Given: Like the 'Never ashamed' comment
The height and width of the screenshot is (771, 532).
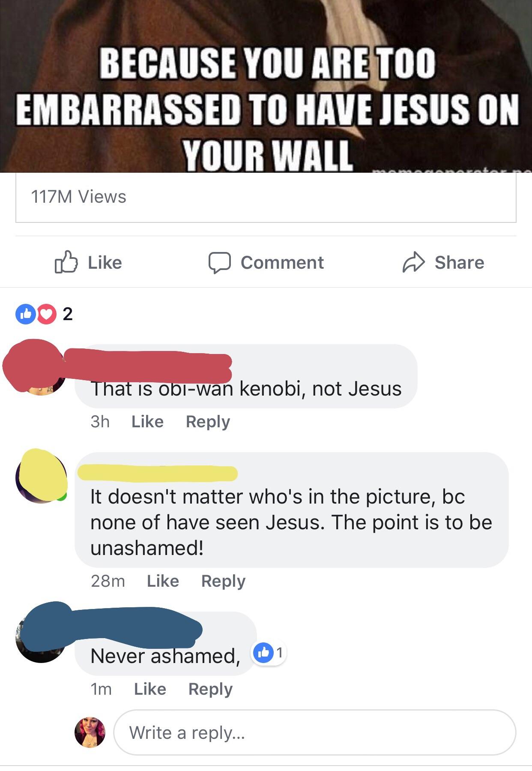Looking at the screenshot, I should (150, 689).
